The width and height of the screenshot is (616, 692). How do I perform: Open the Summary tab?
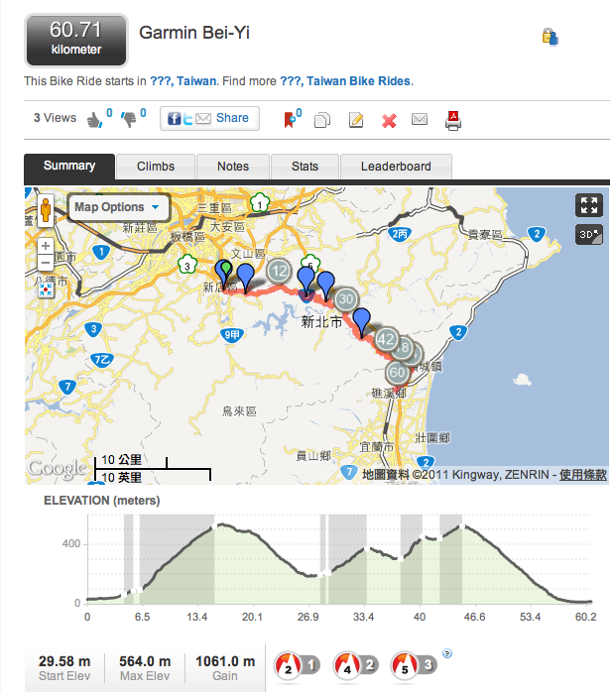point(69,167)
